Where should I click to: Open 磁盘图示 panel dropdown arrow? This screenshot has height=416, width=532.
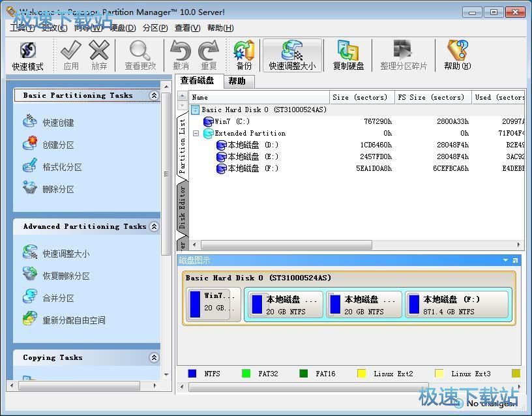tap(505, 260)
